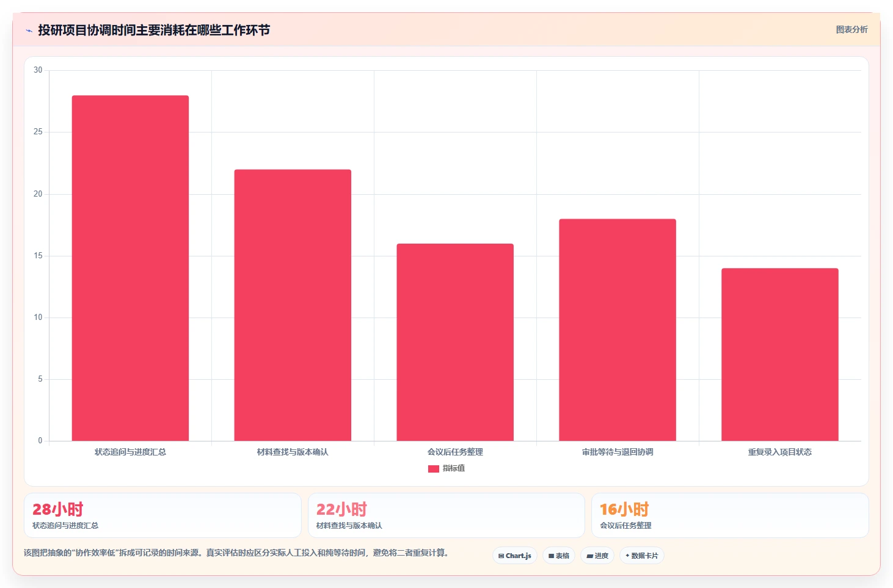893x588 pixels.
Task: Select the 审批等待与退回协调 bar
Action: [618, 330]
